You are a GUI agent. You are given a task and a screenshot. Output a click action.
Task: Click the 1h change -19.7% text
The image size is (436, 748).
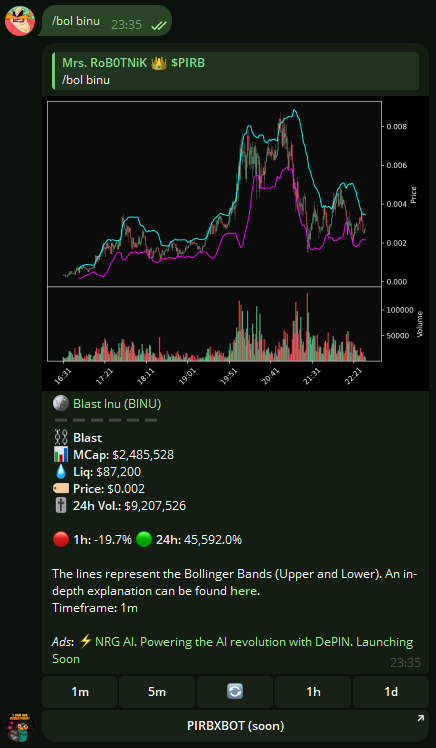pos(111,540)
